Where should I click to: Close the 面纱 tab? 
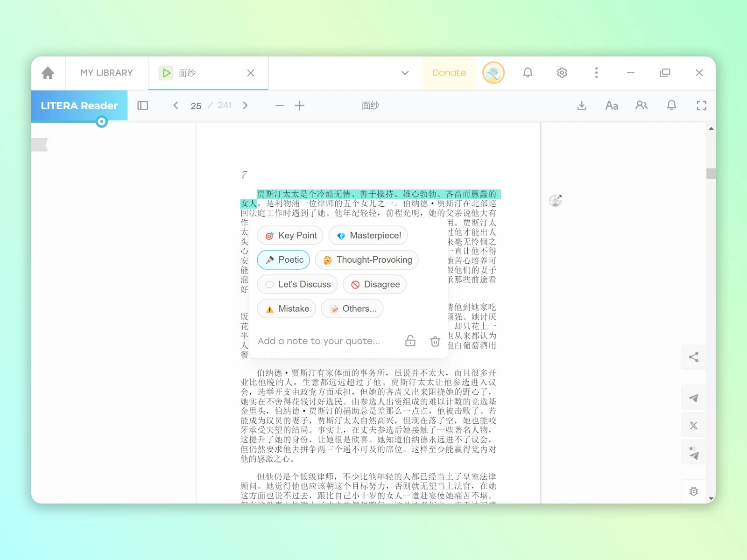pyautogui.click(x=251, y=73)
